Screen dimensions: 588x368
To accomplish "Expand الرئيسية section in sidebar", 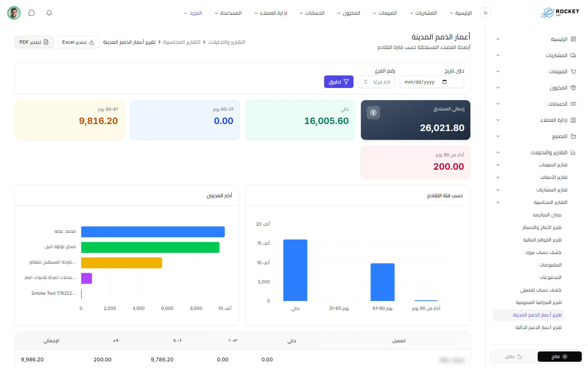I will click(x=498, y=39).
